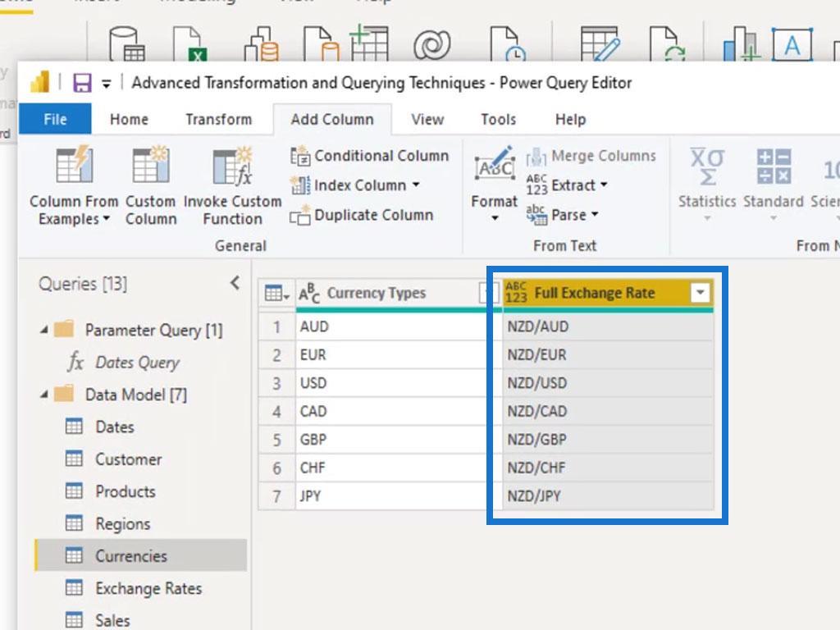Viewport: 840px width, 630px height.
Task: Open the table options icon in grid corner
Action: (276, 294)
